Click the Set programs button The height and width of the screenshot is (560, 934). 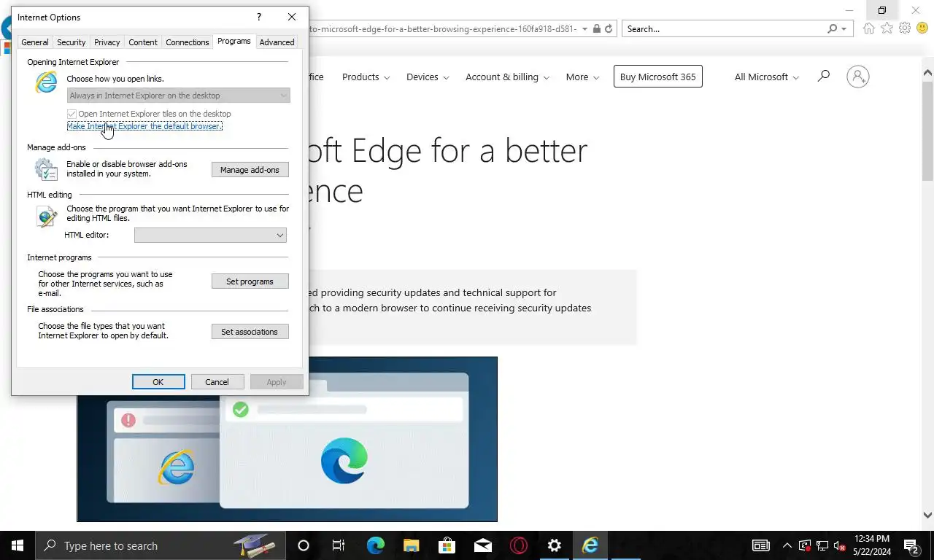250,281
